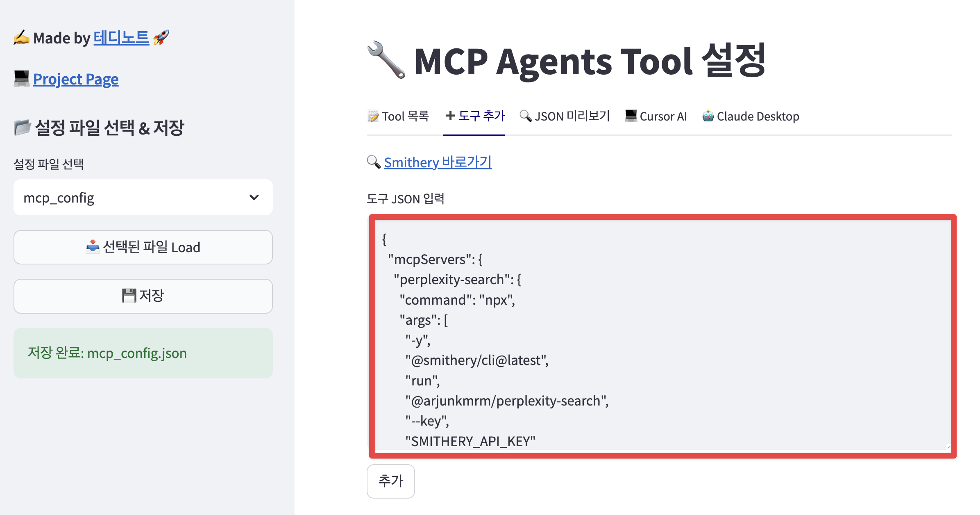This screenshot has width=980, height=515.
Task: Click the folder icon in the settings file heading
Action: pyautogui.click(x=22, y=127)
